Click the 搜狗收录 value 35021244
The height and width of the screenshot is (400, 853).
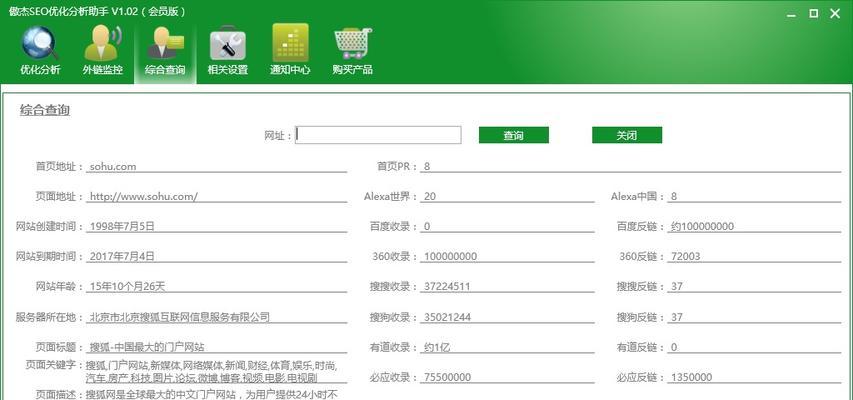point(447,317)
